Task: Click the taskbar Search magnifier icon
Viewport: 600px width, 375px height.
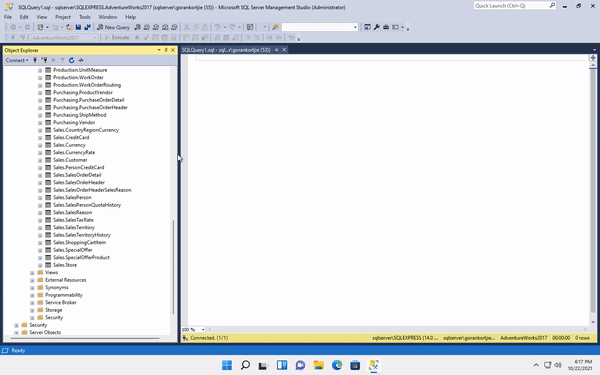Action: coord(245,365)
